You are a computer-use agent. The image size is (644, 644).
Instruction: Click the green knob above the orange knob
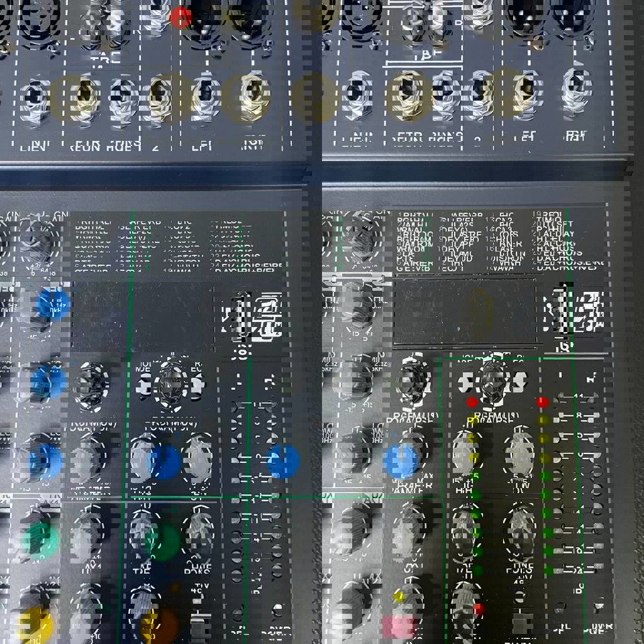(163, 542)
